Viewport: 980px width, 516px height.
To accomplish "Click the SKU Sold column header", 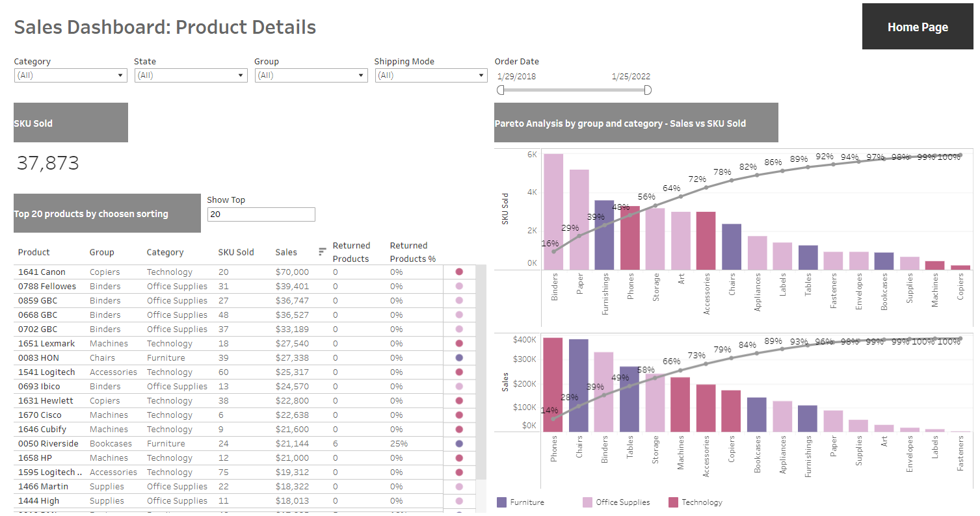I will 236,252.
